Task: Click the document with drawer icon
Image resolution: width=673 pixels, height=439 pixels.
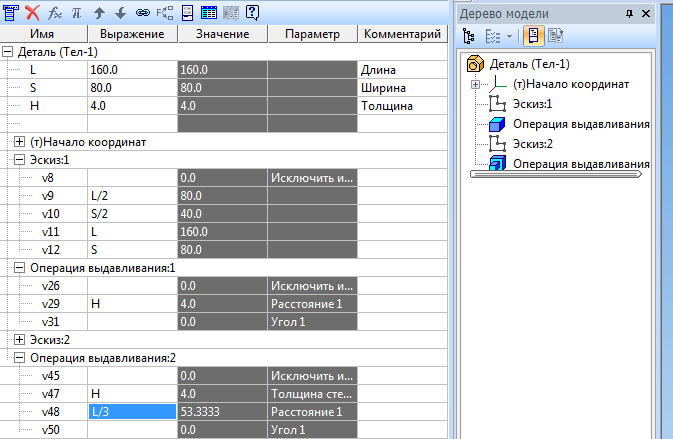Action: tap(188, 13)
